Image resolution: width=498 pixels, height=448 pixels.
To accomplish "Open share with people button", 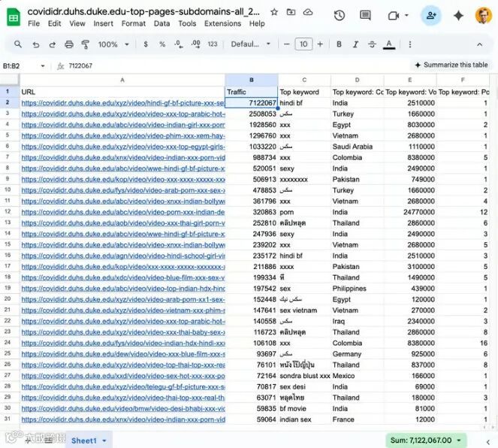I will 431,15.
